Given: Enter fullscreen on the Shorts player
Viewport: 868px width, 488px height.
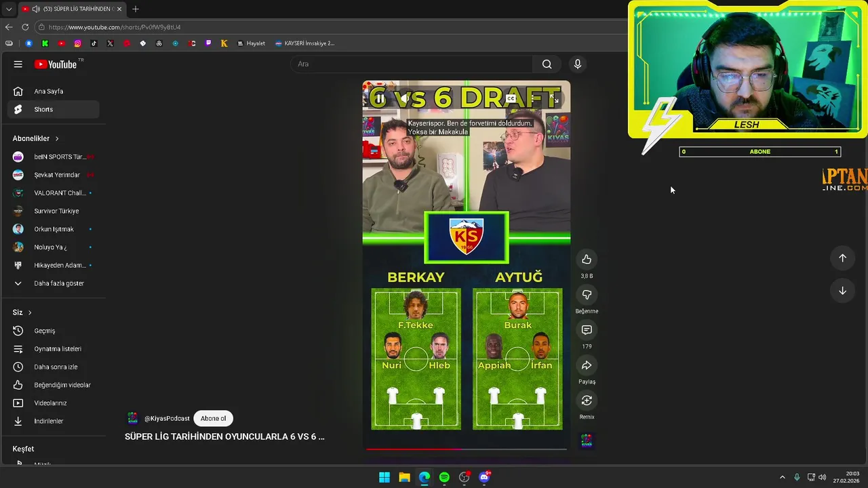Looking at the screenshot, I should [555, 100].
